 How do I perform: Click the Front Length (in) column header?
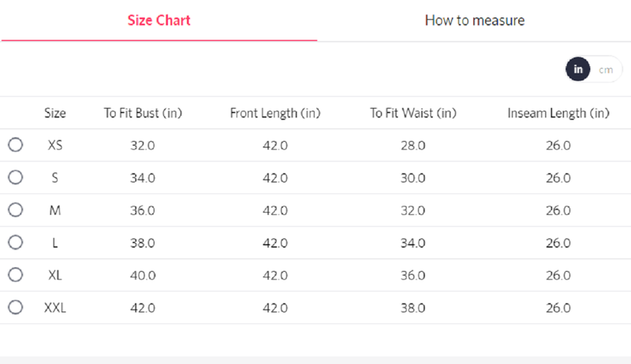point(275,113)
